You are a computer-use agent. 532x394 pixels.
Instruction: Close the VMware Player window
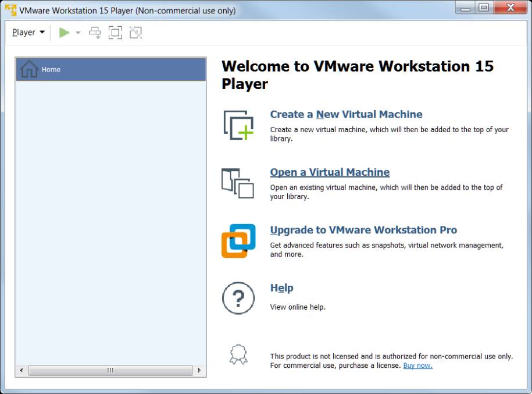(510, 8)
